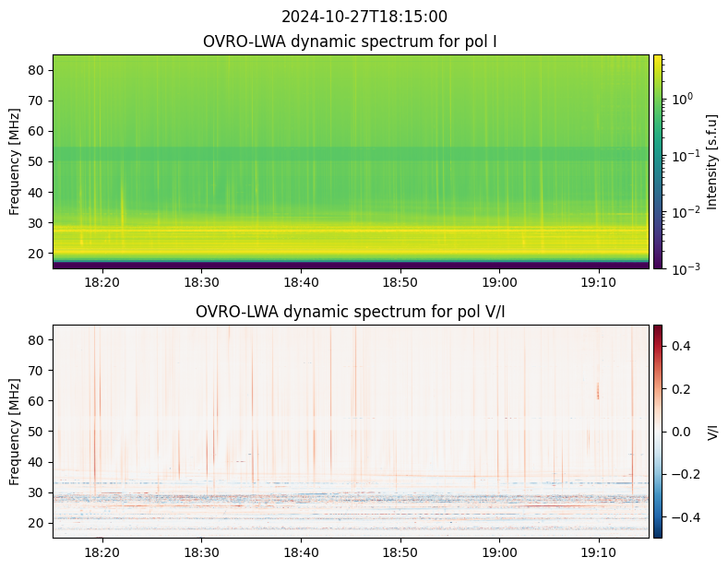
Task: Click the pol I dynamic spectrum title
Action: point(350,41)
